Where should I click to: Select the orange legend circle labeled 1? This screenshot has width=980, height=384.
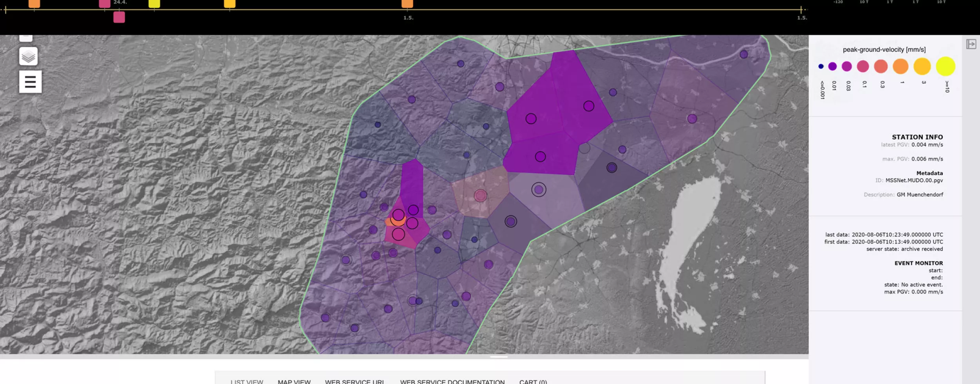(x=900, y=66)
